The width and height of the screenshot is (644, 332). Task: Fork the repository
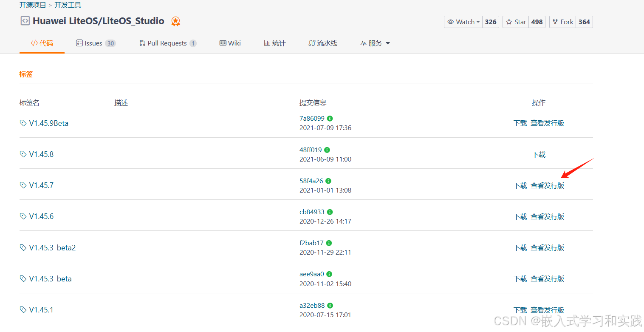[x=562, y=22]
